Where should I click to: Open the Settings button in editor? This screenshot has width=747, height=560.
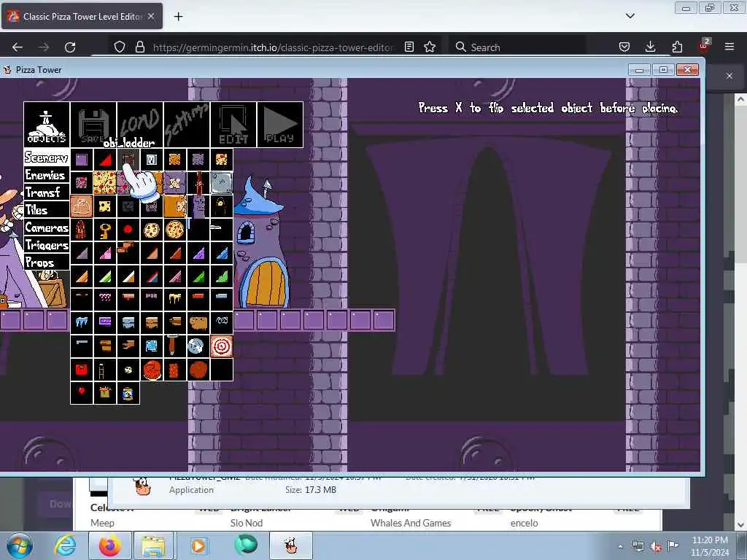[187, 125]
